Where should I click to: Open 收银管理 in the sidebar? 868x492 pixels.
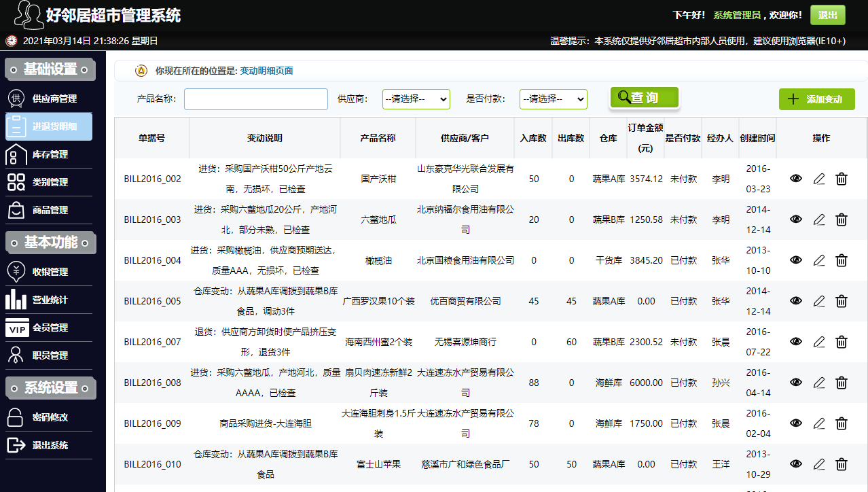(x=49, y=271)
